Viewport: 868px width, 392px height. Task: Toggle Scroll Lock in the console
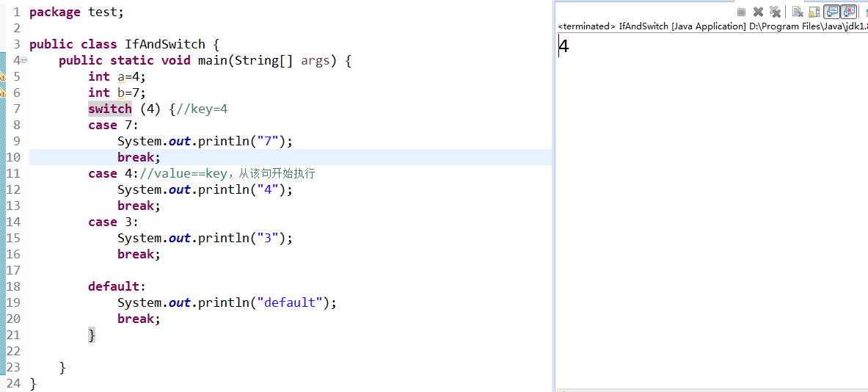pyautogui.click(x=814, y=12)
